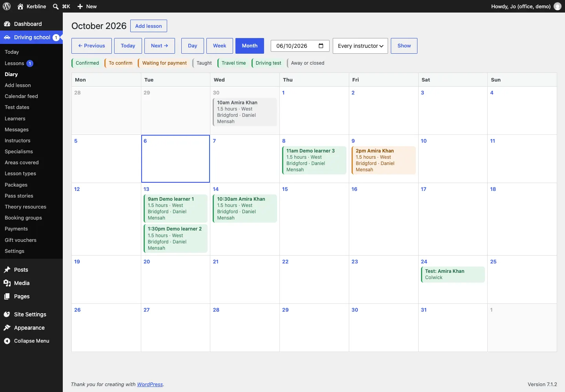Open the 10:30am Amira Khan lesson
Viewport: 565px width, 392px height.
[245, 209]
